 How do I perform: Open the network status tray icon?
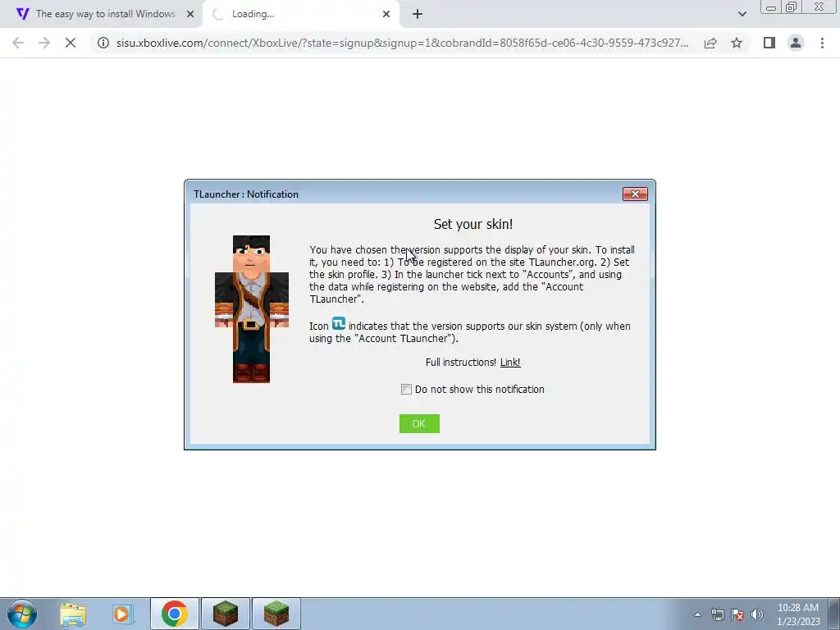(x=717, y=614)
